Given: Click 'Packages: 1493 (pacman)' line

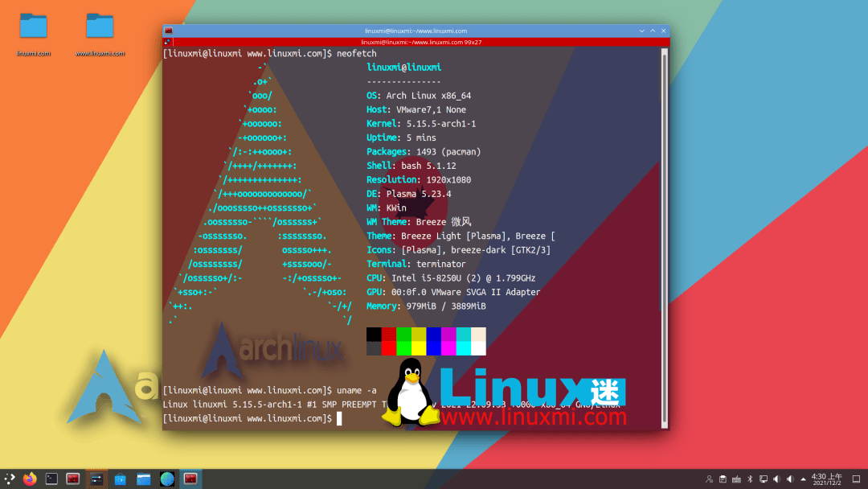Looking at the screenshot, I should tap(424, 152).
